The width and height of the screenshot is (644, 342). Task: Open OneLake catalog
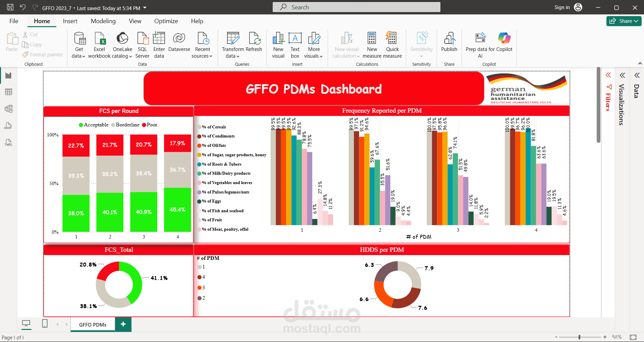point(122,45)
